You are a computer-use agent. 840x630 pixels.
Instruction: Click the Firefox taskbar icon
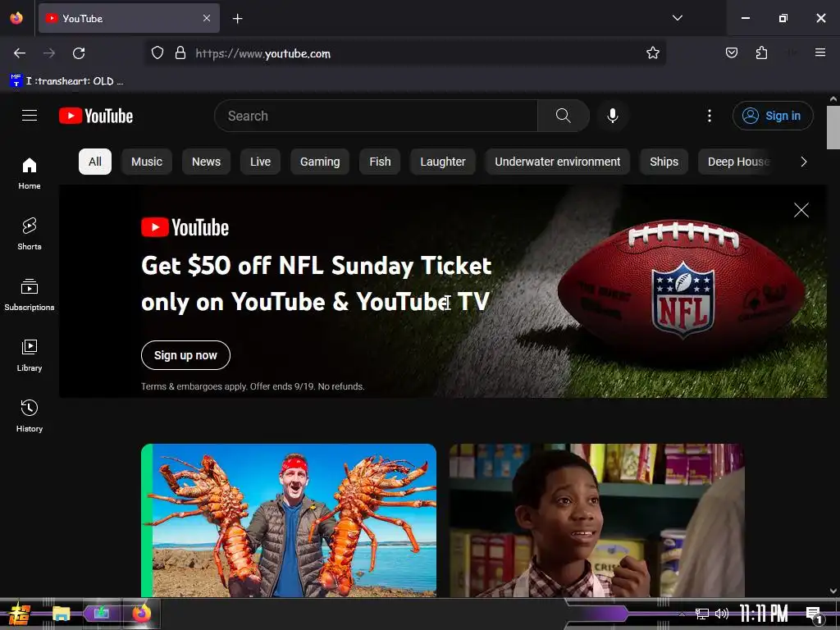coord(141,614)
